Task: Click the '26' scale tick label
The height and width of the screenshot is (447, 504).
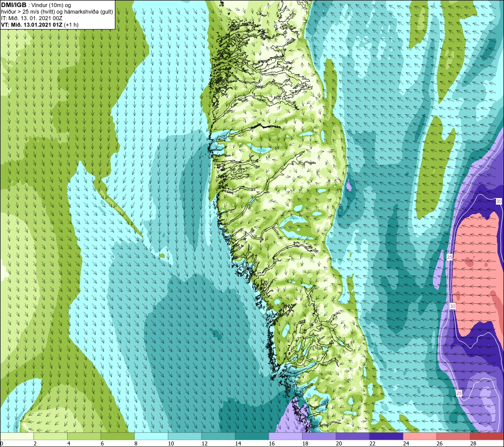Action: (x=439, y=443)
